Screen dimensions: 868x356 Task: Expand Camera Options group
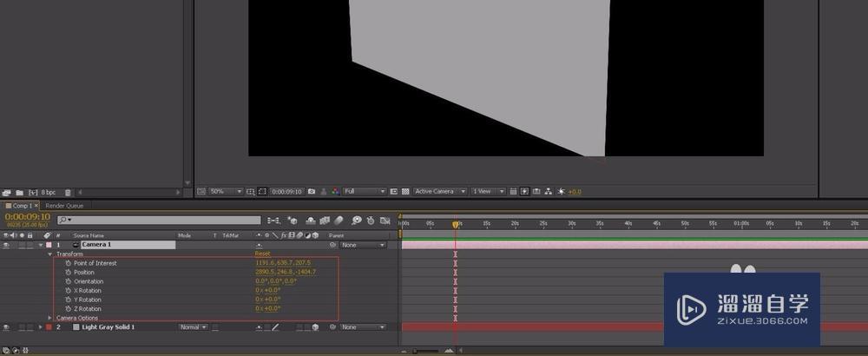coord(50,318)
